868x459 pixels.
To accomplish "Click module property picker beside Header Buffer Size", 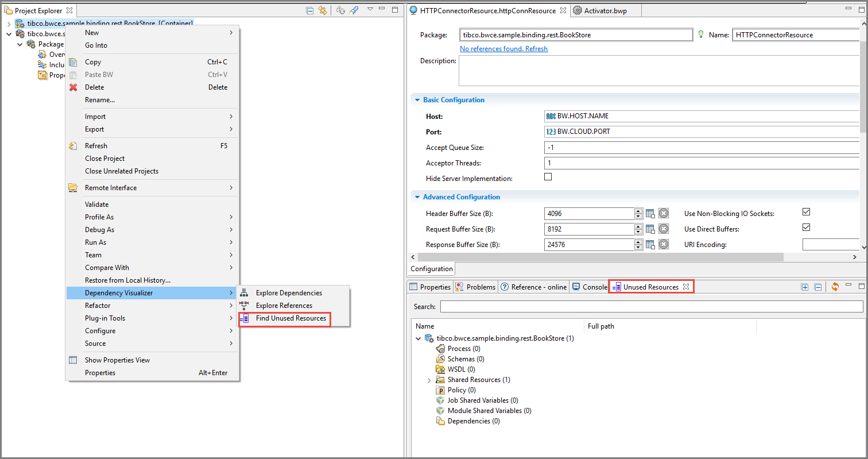I will click(650, 213).
